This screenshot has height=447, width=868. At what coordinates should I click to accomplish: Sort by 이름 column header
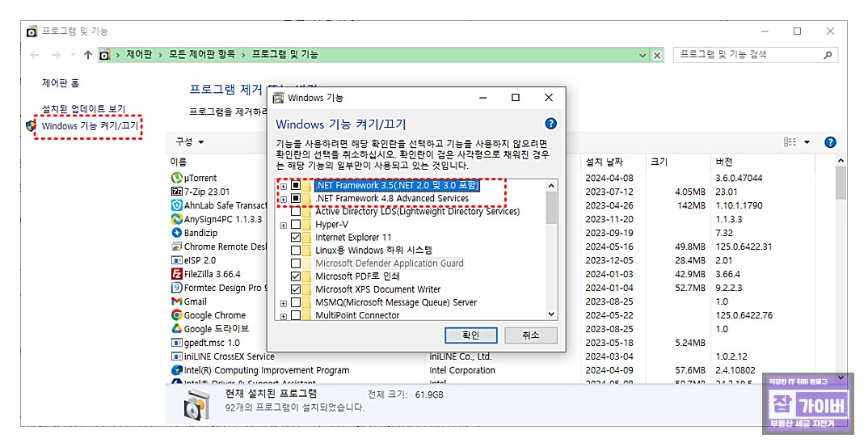tap(179, 162)
